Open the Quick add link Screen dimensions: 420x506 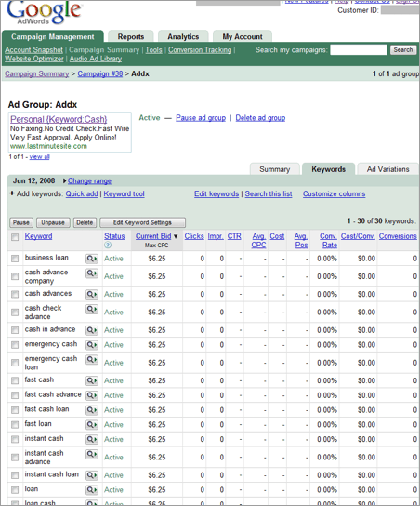pyautogui.click(x=82, y=194)
